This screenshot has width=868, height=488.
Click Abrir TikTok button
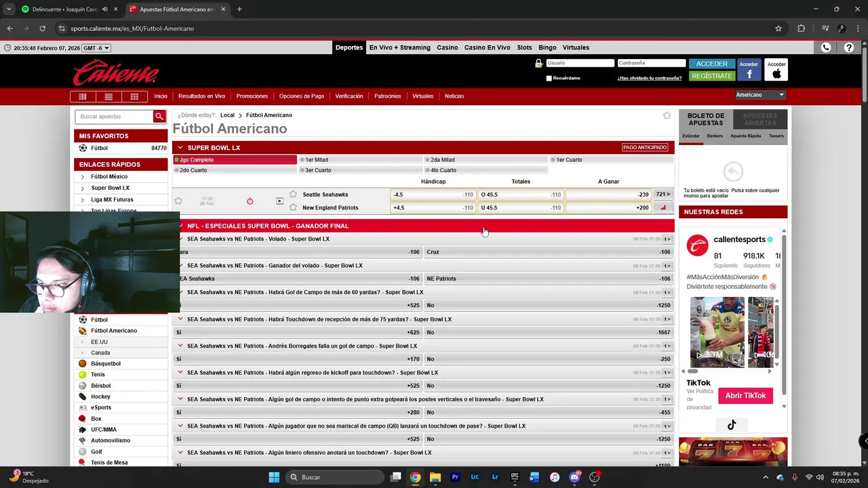[745, 396]
